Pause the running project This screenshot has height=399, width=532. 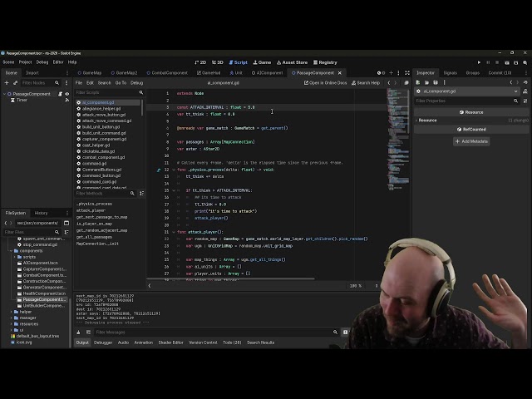[488, 62]
